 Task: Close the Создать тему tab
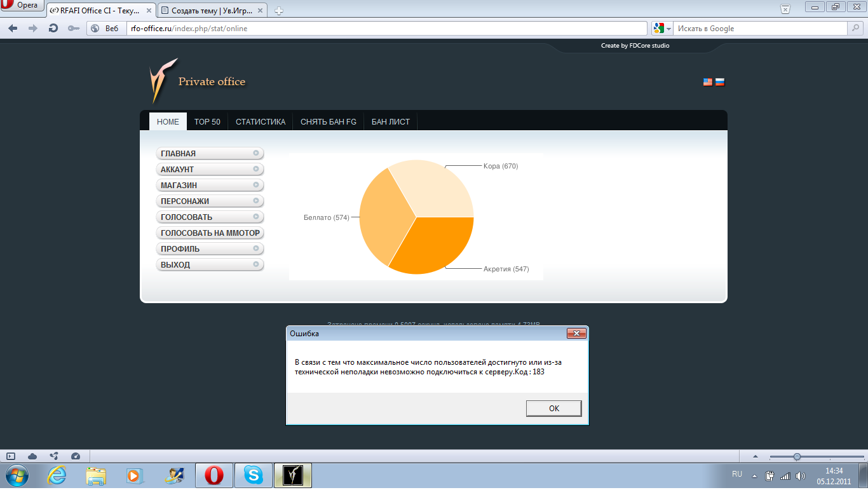pos(260,10)
